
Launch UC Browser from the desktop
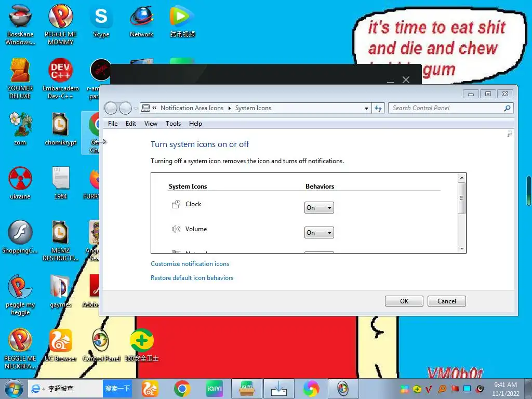pyautogui.click(x=60, y=344)
